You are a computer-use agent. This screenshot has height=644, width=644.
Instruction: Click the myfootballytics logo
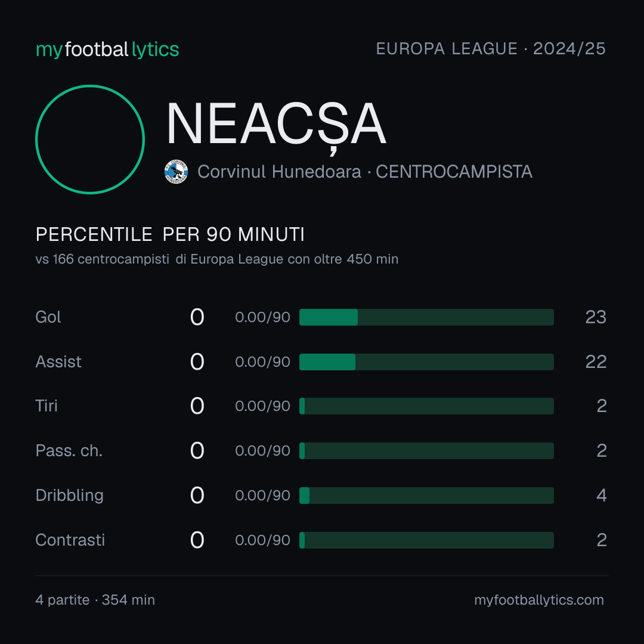point(107,49)
